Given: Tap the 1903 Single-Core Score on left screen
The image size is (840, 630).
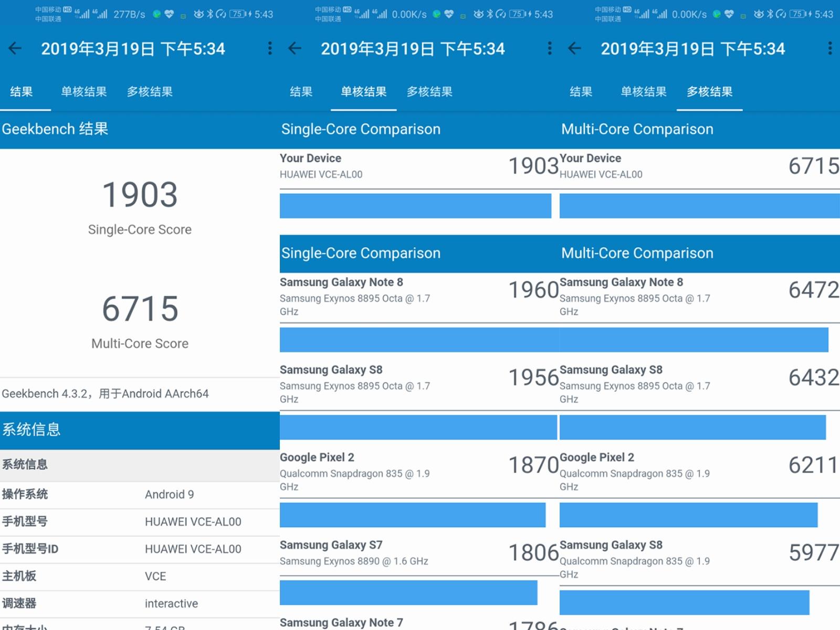Looking at the screenshot, I should coord(140,195).
